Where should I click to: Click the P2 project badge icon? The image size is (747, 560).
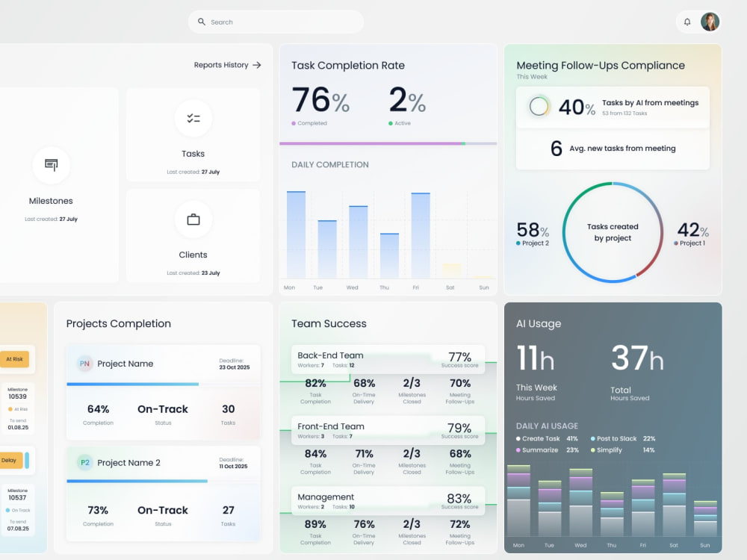tap(85, 462)
